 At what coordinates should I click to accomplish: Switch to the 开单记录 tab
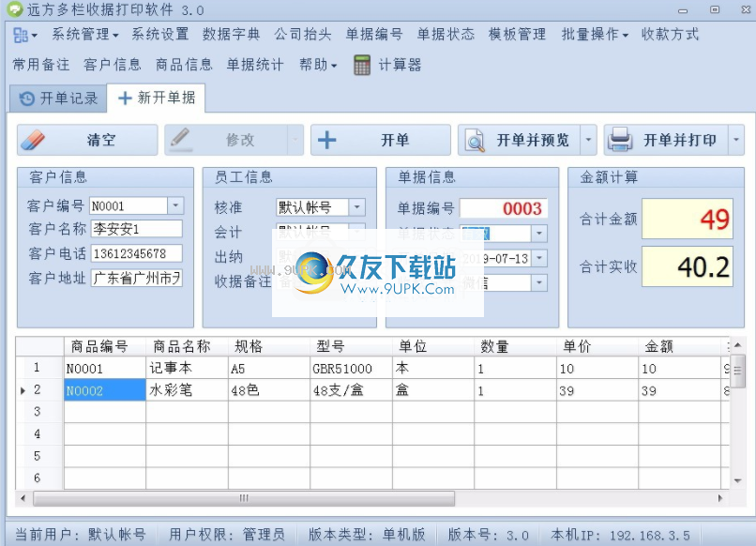tap(58, 99)
